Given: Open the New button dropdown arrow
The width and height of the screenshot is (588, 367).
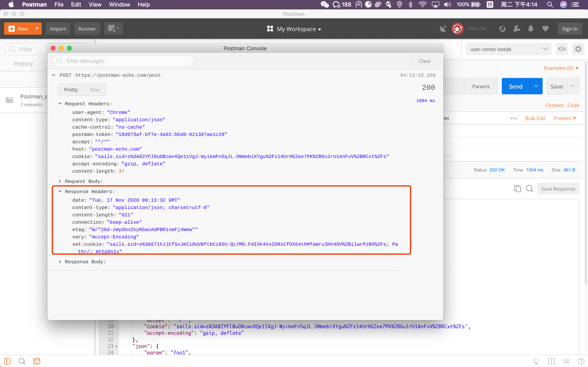Looking at the screenshot, I should [x=37, y=29].
